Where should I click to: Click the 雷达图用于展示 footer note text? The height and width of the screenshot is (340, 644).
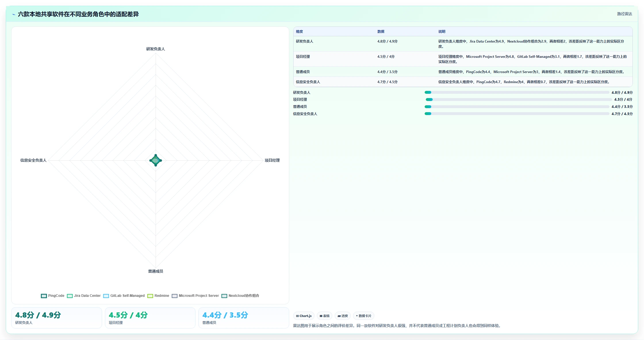398,326
